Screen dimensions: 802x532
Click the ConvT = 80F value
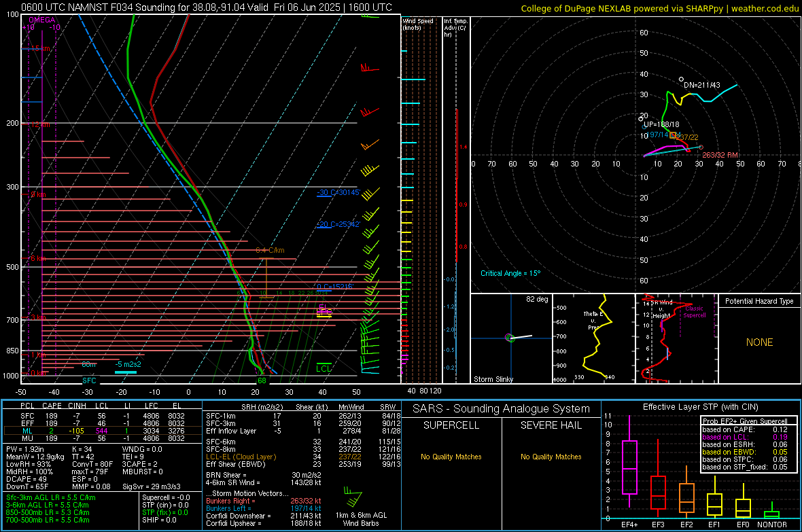coord(92,464)
